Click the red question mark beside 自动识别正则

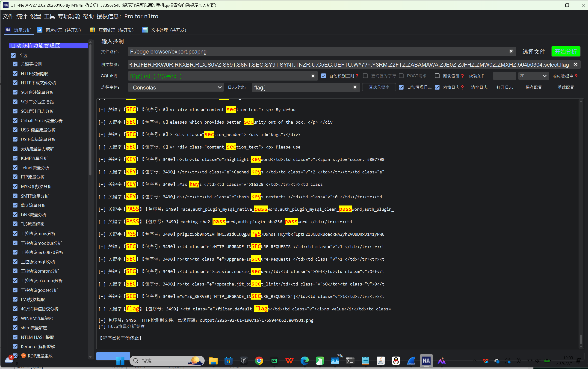click(357, 76)
